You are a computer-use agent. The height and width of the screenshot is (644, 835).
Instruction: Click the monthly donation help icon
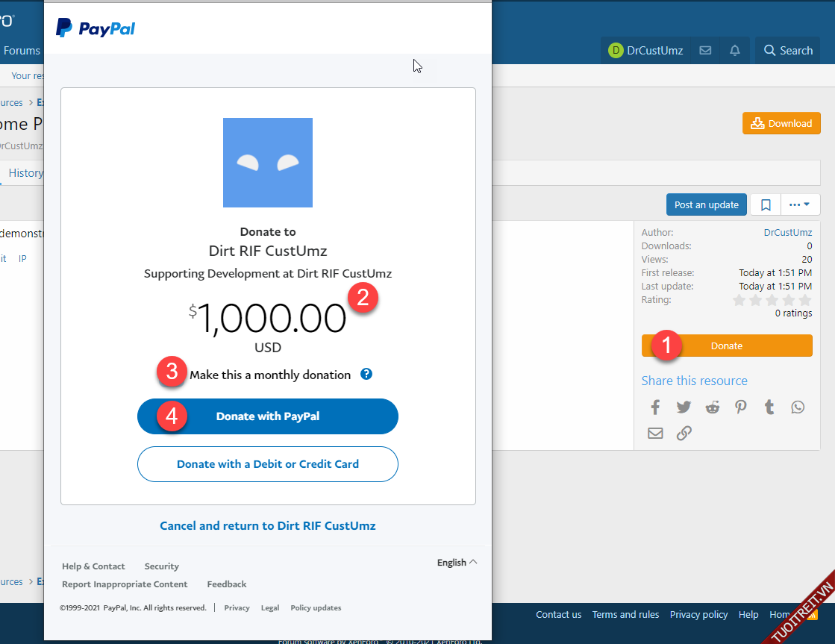click(366, 374)
